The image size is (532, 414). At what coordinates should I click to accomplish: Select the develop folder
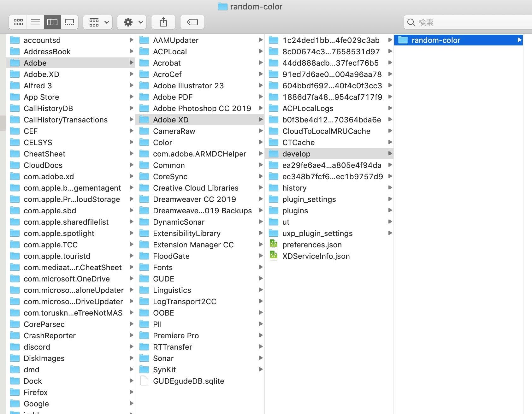329,154
